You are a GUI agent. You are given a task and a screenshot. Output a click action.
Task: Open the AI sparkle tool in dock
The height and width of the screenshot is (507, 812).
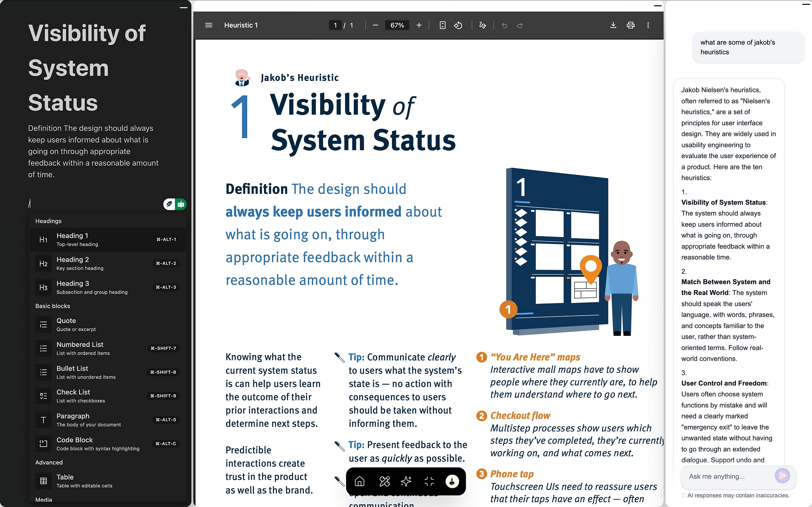(x=406, y=481)
